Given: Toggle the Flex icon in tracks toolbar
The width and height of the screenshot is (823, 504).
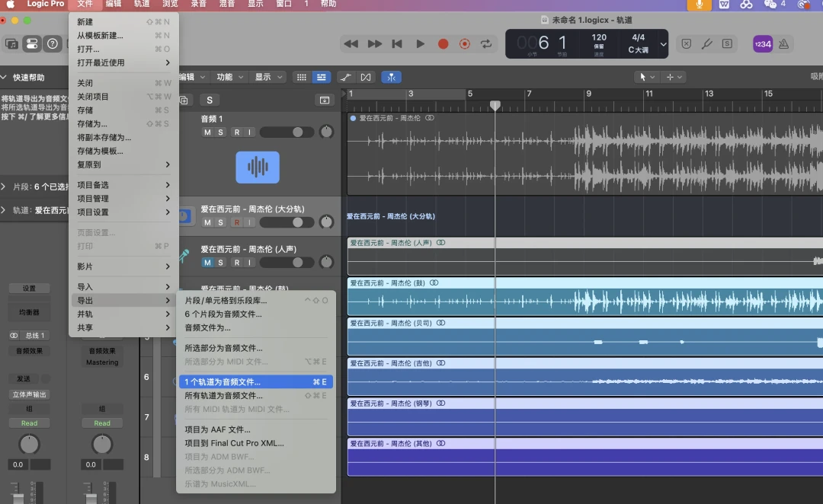Looking at the screenshot, I should 366,77.
